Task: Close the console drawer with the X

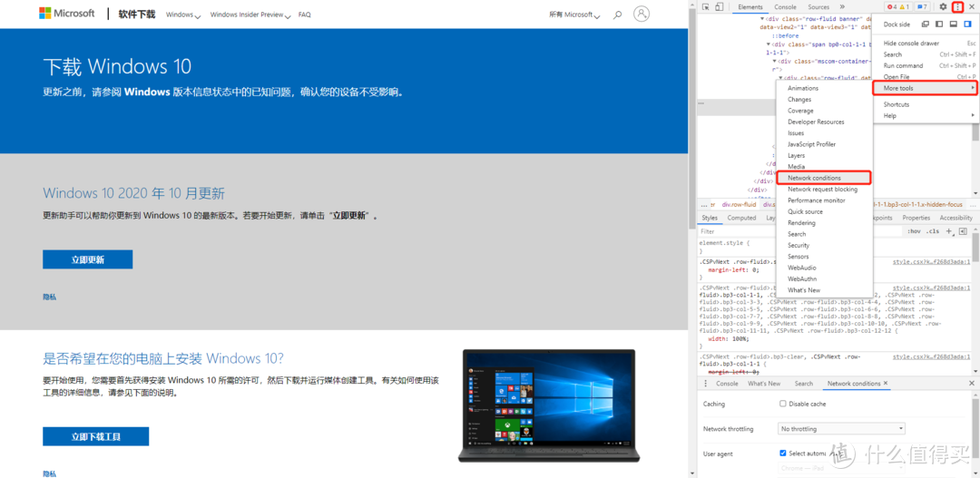Action: (971, 383)
